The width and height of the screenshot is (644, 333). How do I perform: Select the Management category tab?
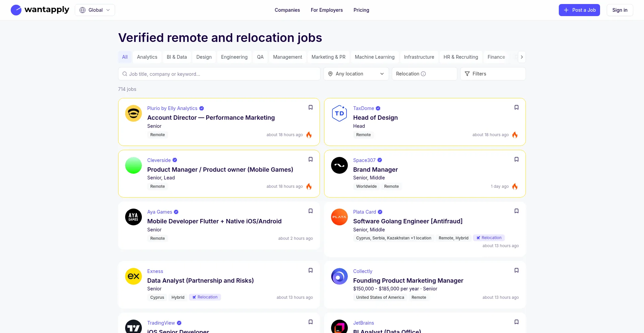tap(287, 57)
